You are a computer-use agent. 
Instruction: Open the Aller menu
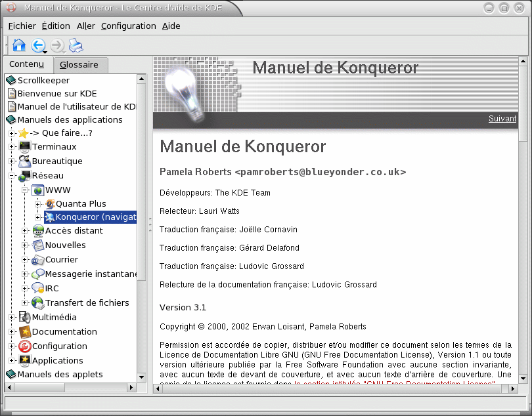(x=86, y=26)
